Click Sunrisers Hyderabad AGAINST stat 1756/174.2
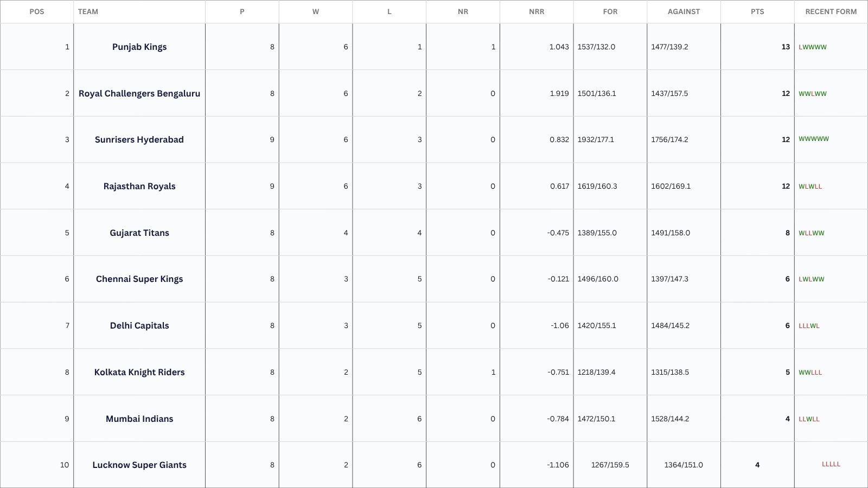This screenshot has width=868, height=488. (x=671, y=139)
